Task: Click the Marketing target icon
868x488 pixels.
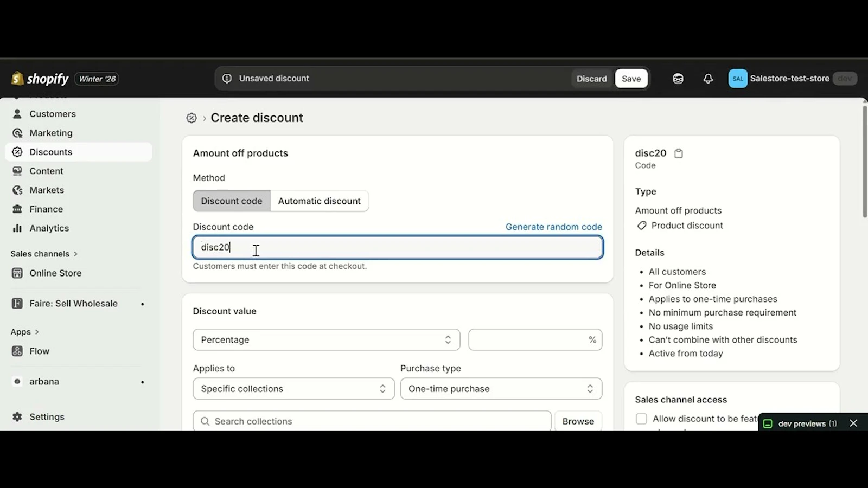Action: pos(17,133)
